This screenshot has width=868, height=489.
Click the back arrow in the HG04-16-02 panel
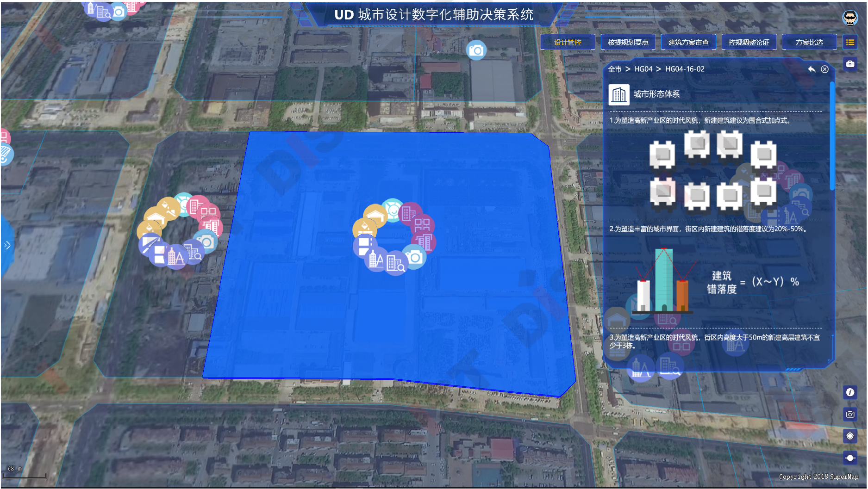(x=812, y=69)
